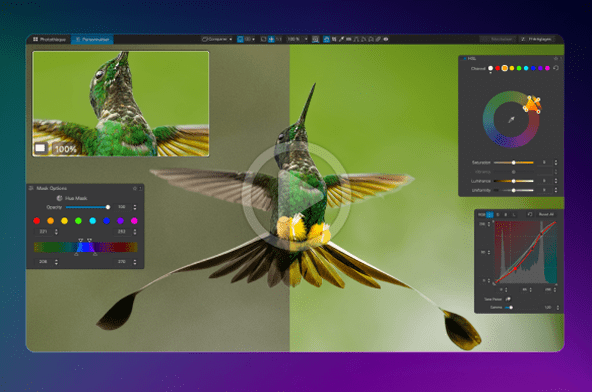
Task: Increase the Opacity value using stepper arrows
Action: (x=135, y=205)
